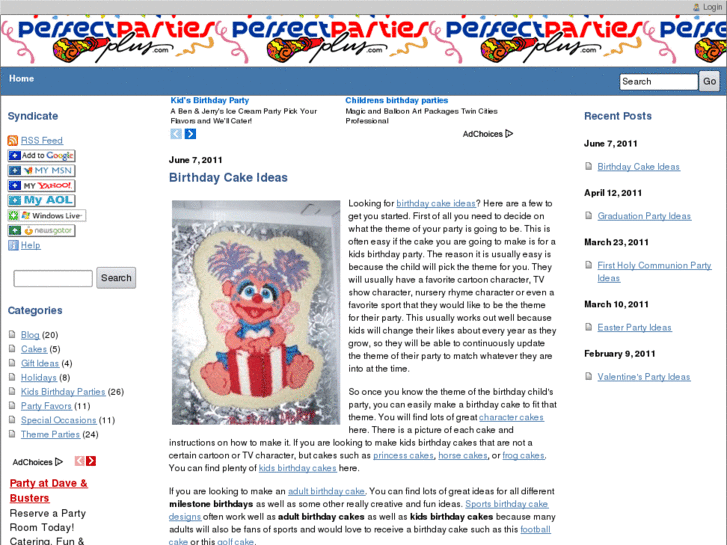Click the Go search button
The width and height of the screenshot is (727, 545).
click(709, 81)
